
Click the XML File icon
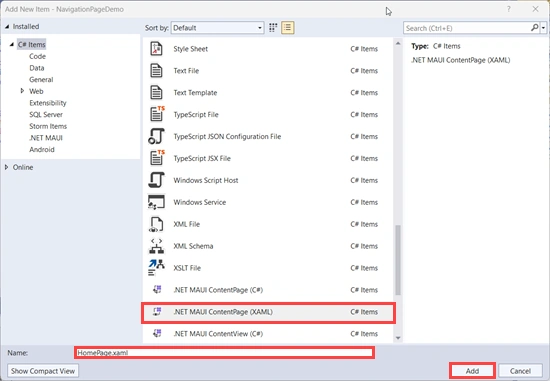[156, 224]
